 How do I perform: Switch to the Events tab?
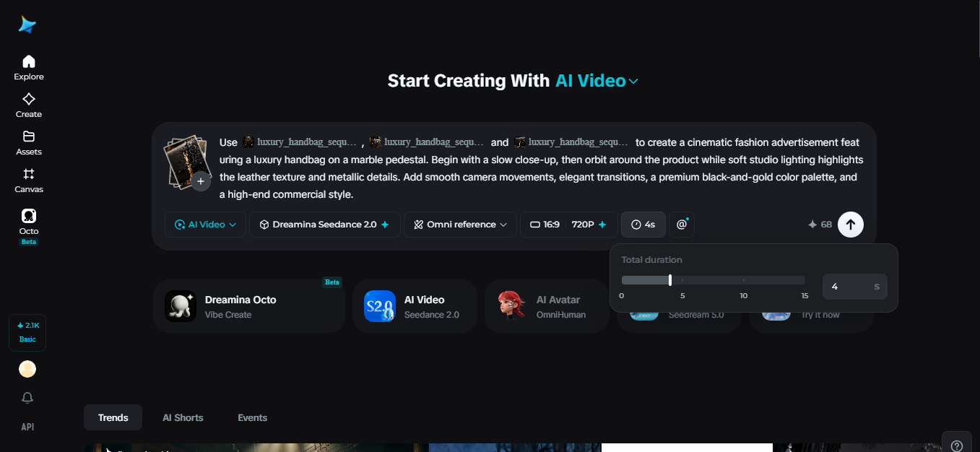coord(253,417)
